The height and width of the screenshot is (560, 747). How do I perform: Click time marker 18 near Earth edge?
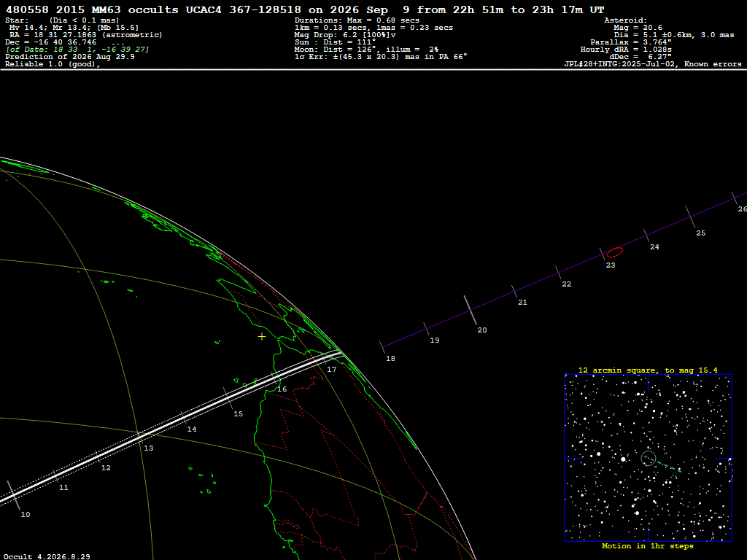[x=382, y=347]
